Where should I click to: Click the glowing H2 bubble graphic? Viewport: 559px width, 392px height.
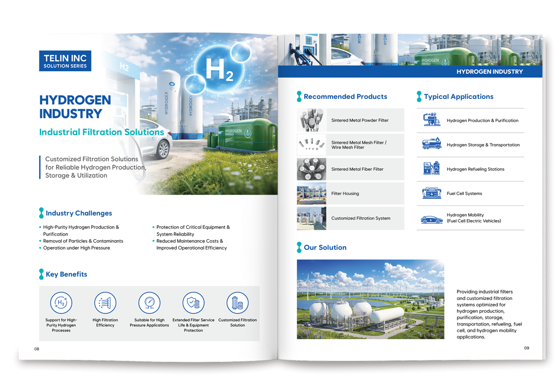click(x=220, y=69)
